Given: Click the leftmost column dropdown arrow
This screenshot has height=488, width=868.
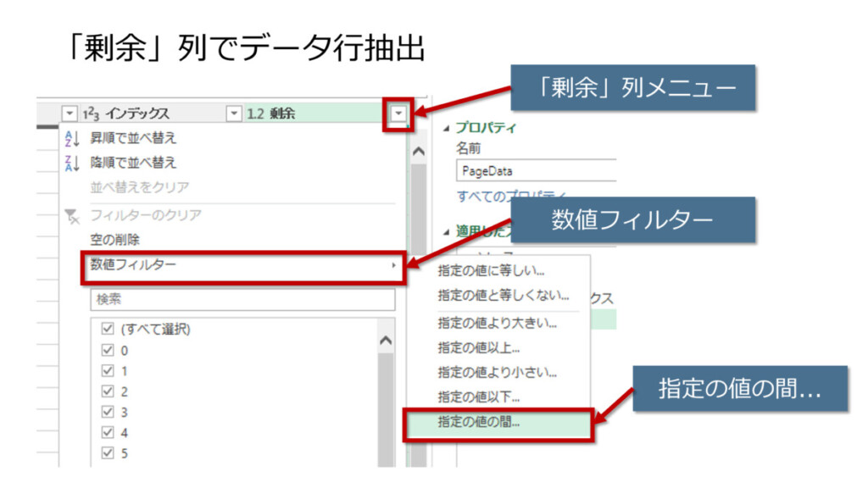Looking at the screenshot, I should (70, 114).
